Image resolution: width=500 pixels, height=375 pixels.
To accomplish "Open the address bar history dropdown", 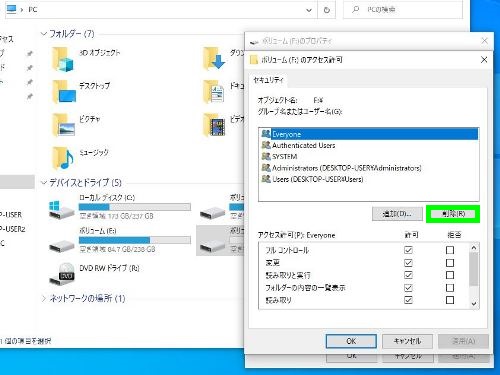I will [309, 10].
